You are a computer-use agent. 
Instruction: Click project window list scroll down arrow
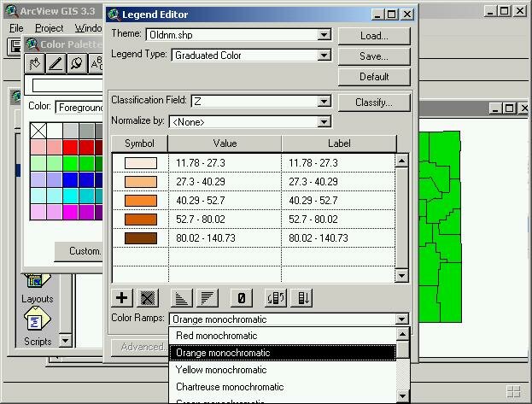[66, 341]
